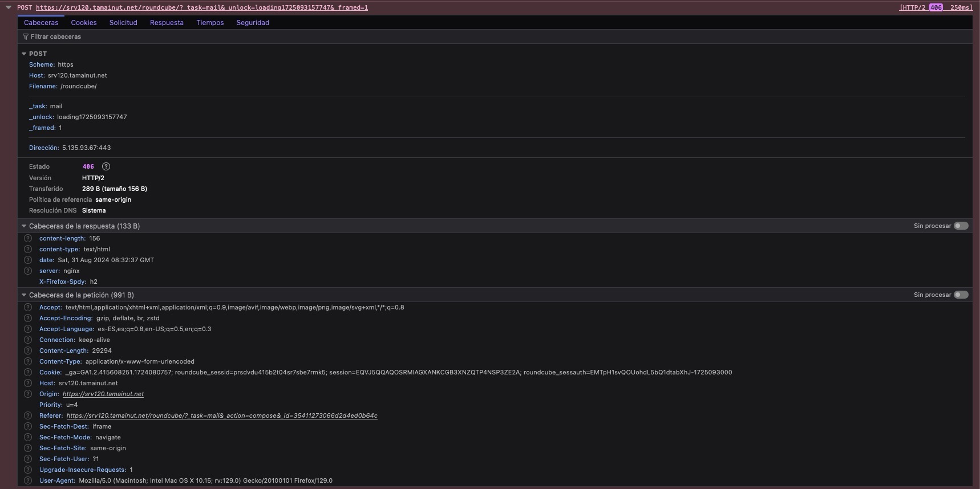Viewport: 980px width, 489px height.
Task: Select the Política de referencia same-origin value
Action: pos(113,199)
